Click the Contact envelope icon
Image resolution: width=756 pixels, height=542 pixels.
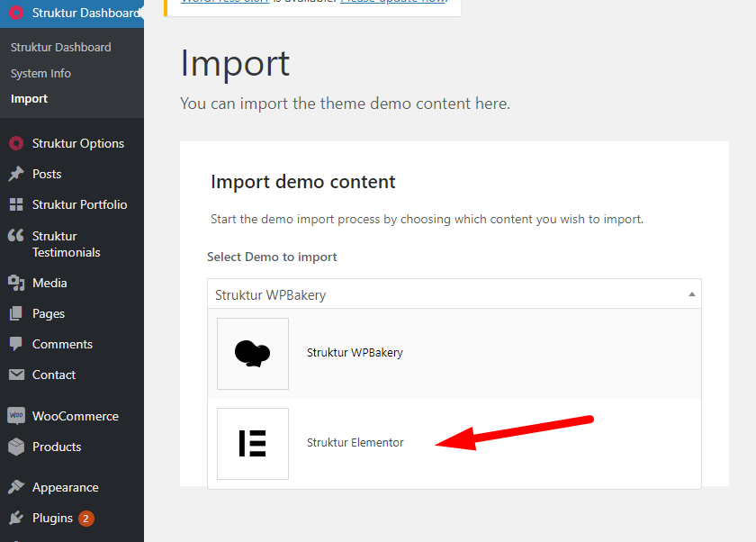click(16, 375)
